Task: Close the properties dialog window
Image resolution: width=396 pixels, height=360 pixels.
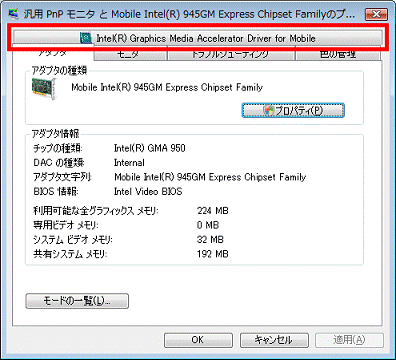Action: [x=376, y=14]
